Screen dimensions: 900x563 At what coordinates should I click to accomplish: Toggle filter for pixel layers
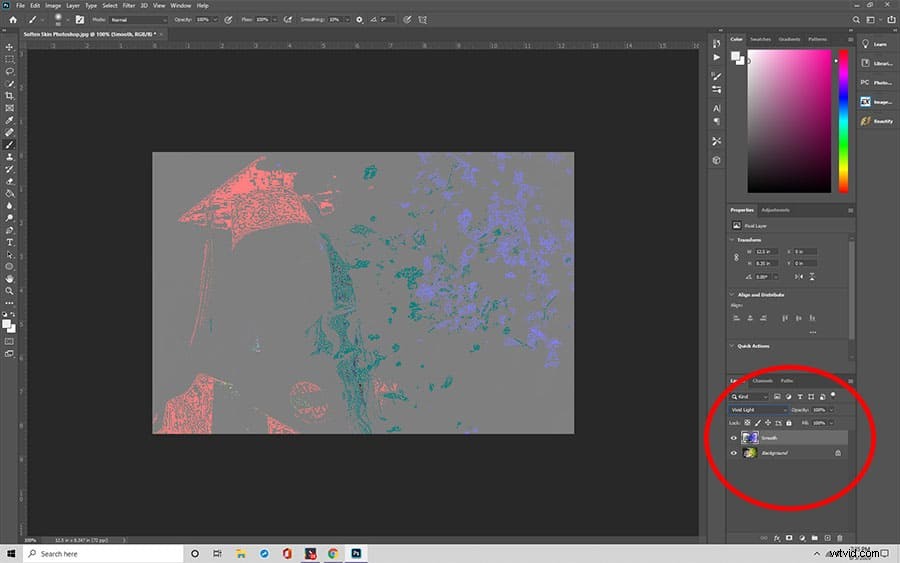click(777, 397)
